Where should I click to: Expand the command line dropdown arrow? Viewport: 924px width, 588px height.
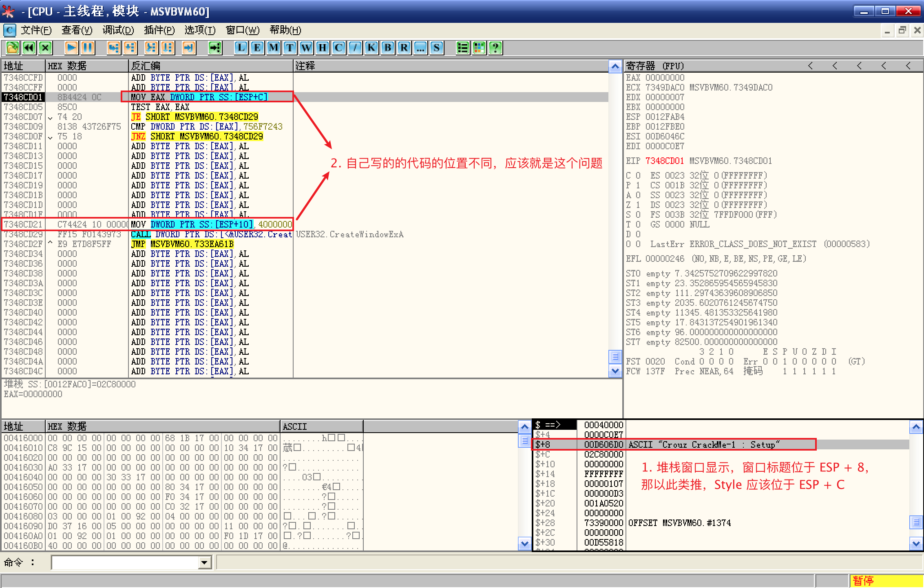click(204, 563)
